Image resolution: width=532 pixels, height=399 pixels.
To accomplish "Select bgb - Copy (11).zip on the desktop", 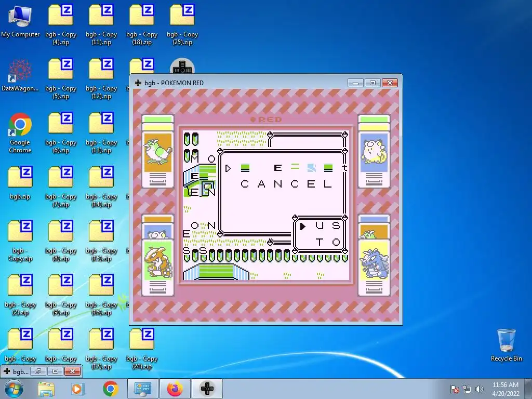I will point(101,24).
